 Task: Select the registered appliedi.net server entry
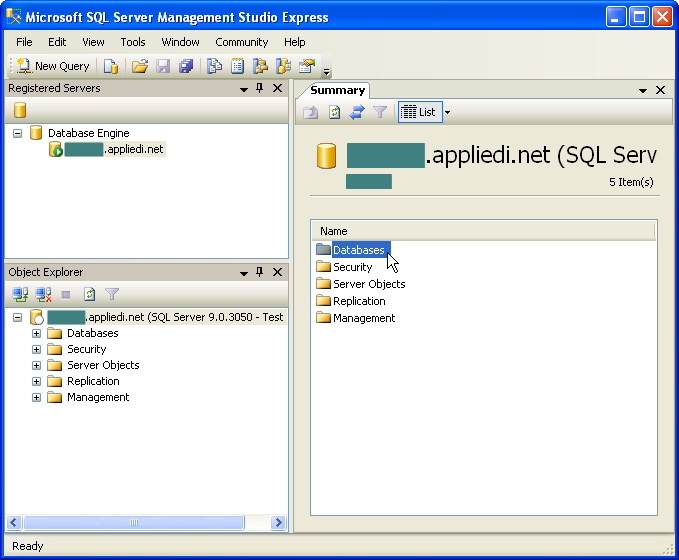[113, 149]
